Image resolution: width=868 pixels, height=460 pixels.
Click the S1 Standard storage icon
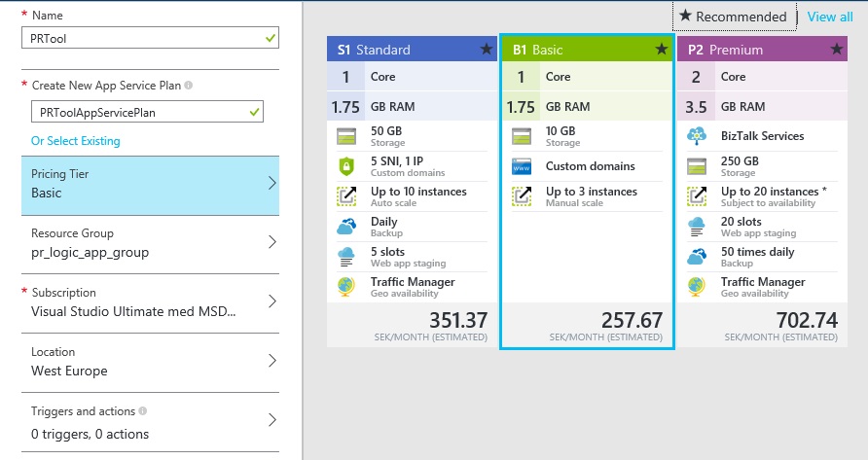click(x=347, y=136)
